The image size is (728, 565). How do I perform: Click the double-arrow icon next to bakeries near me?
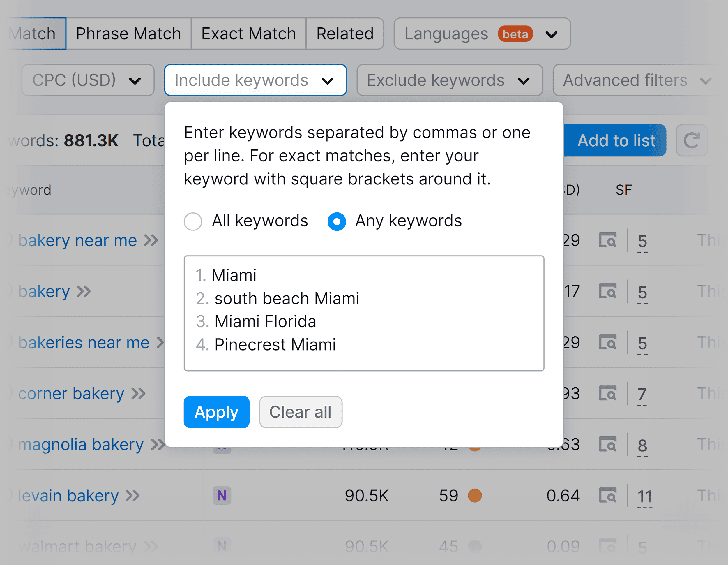pyautogui.click(x=161, y=343)
